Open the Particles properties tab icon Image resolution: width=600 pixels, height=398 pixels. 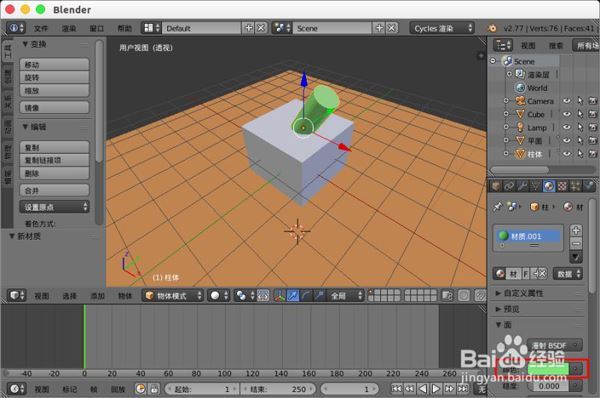click(575, 186)
